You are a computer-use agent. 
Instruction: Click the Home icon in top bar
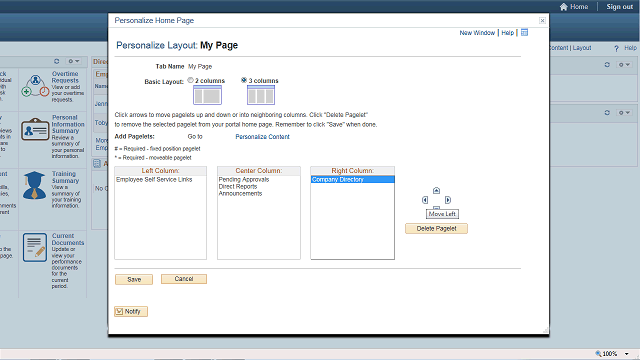tap(564, 7)
